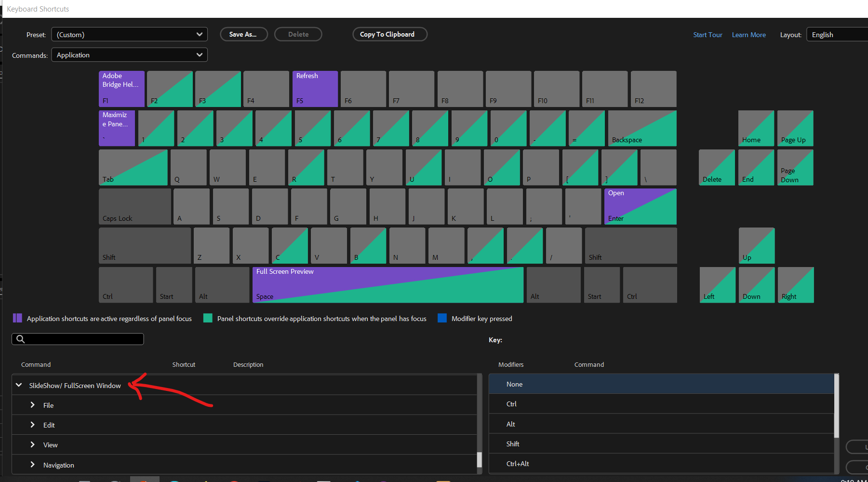This screenshot has height=482, width=868.
Task: Expand the File command group
Action: pyautogui.click(x=33, y=405)
